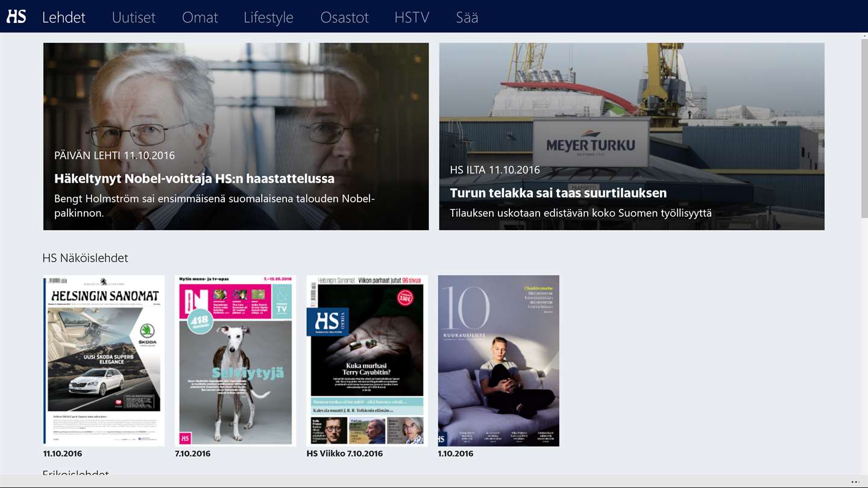Open the Lehdet tab
The height and width of the screenshot is (488, 868).
pyautogui.click(x=64, y=17)
